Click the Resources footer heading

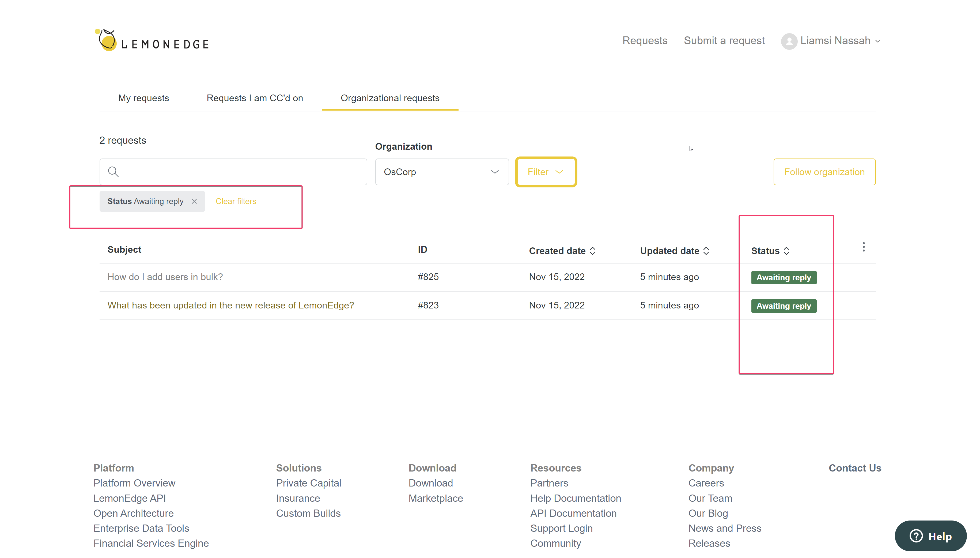tap(555, 468)
